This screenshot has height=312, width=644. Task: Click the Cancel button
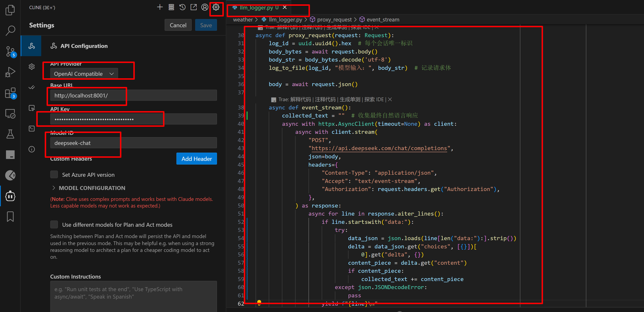[x=178, y=25]
